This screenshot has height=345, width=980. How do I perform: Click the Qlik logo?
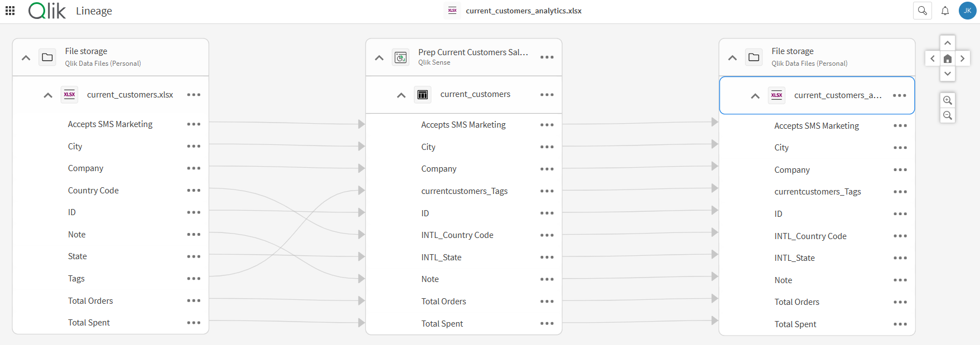pos(47,11)
